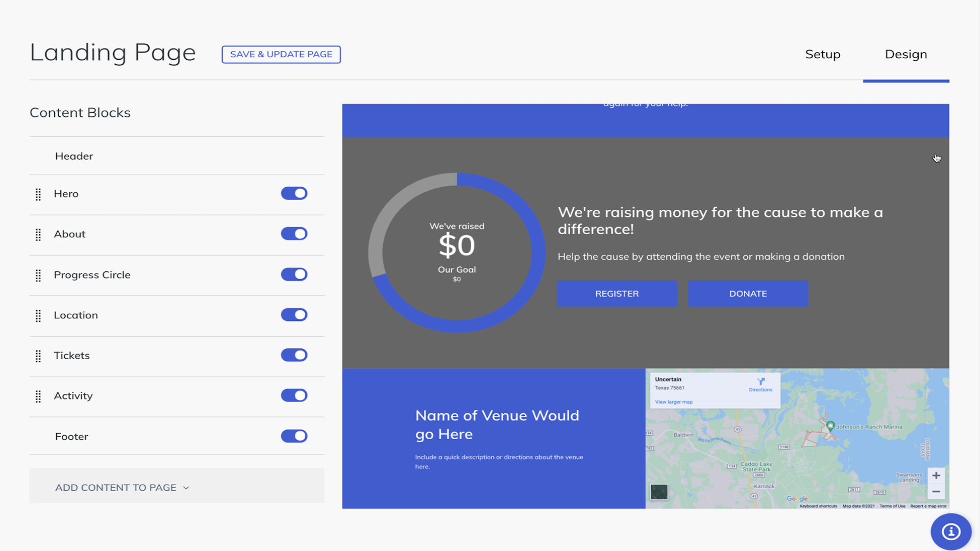Screen dimensions: 980x551
Task: Grab the drag handle beside About
Action: pos(38,235)
